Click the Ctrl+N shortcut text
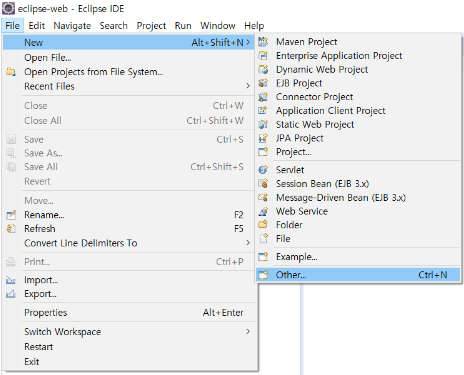 tap(433, 275)
